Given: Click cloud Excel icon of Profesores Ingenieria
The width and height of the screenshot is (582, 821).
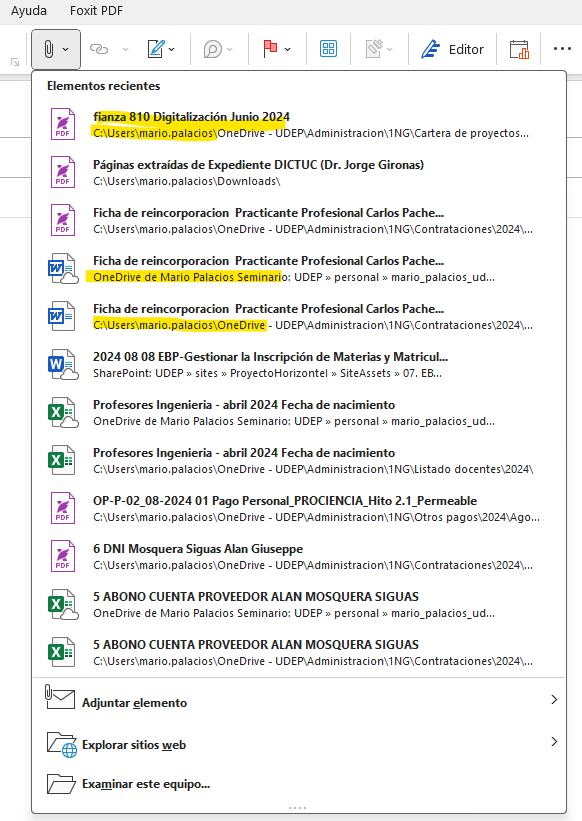Looking at the screenshot, I should pos(62,412).
